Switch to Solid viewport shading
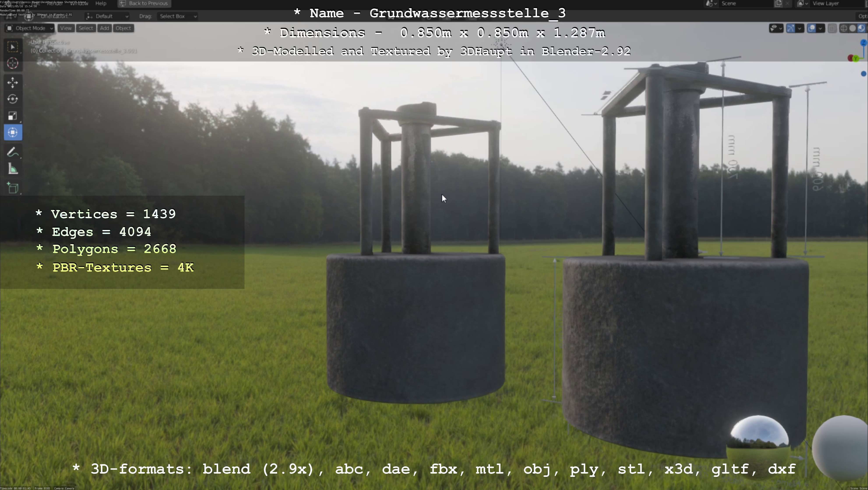 click(852, 28)
